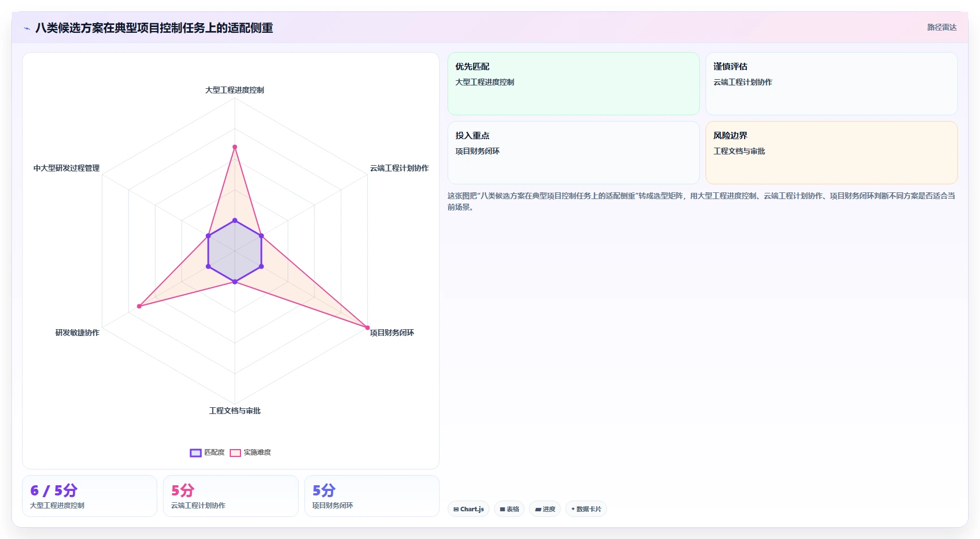Screen dimensions: 980x539
Task: Open the 优先匹配 card
Action: [574, 84]
